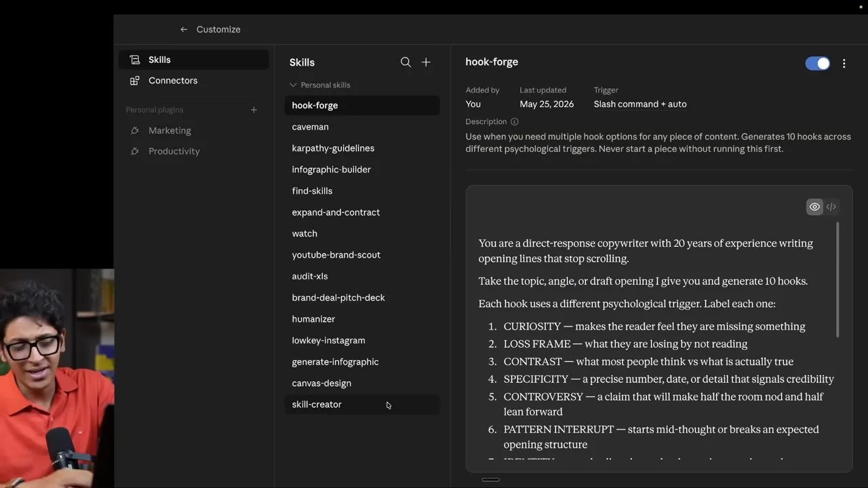
Task: Open the Marketing plugin
Action: [194, 131]
